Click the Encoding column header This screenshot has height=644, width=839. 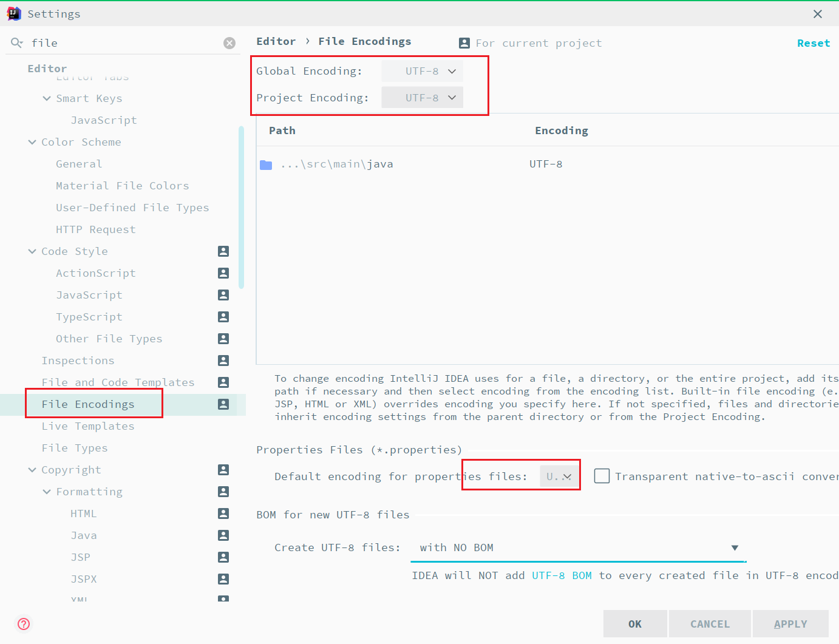[x=562, y=130]
